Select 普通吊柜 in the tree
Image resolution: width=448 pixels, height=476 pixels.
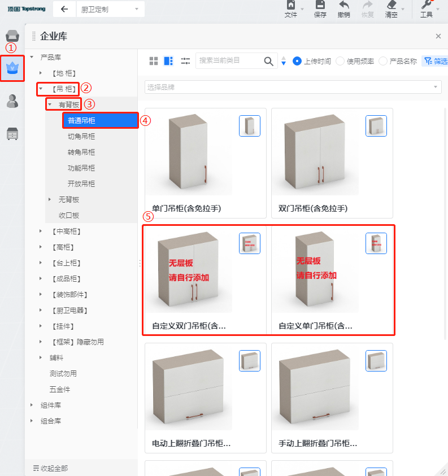(x=100, y=120)
